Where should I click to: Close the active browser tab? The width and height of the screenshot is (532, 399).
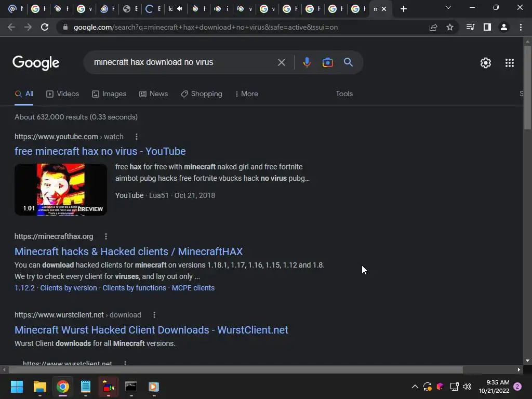point(384,9)
